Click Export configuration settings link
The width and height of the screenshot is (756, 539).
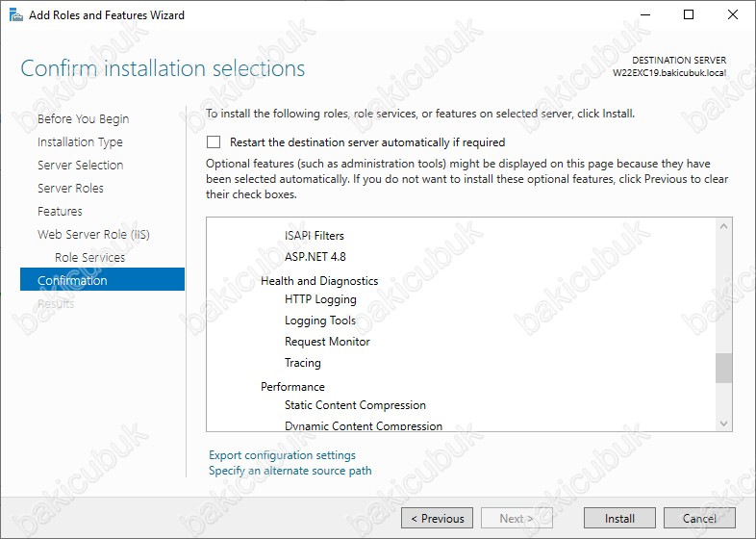coord(282,455)
